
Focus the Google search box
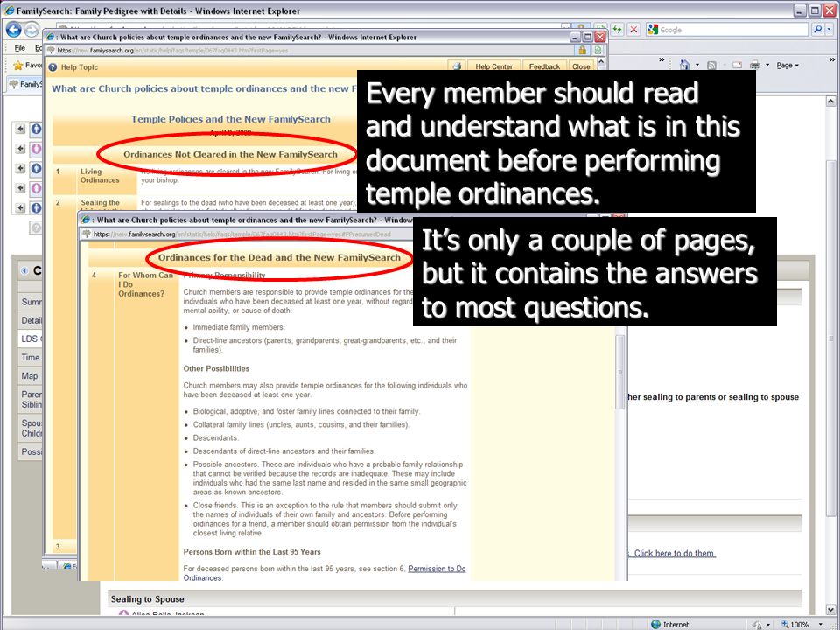click(x=727, y=30)
